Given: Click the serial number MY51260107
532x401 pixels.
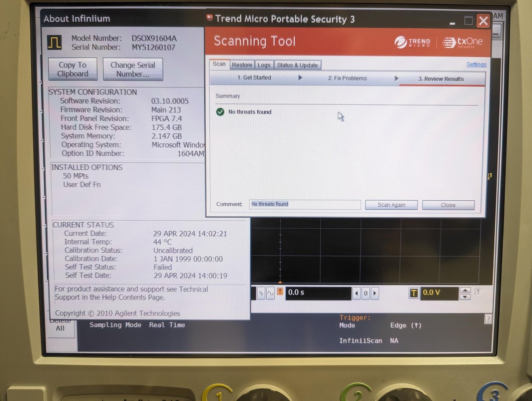Looking at the screenshot, I should coord(154,47).
